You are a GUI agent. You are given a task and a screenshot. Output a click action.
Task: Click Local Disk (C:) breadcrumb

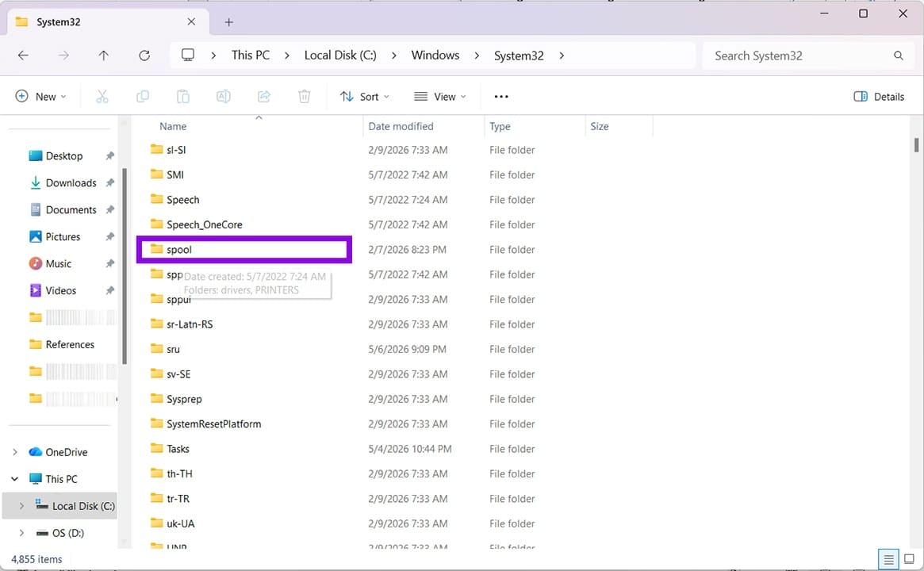340,56
